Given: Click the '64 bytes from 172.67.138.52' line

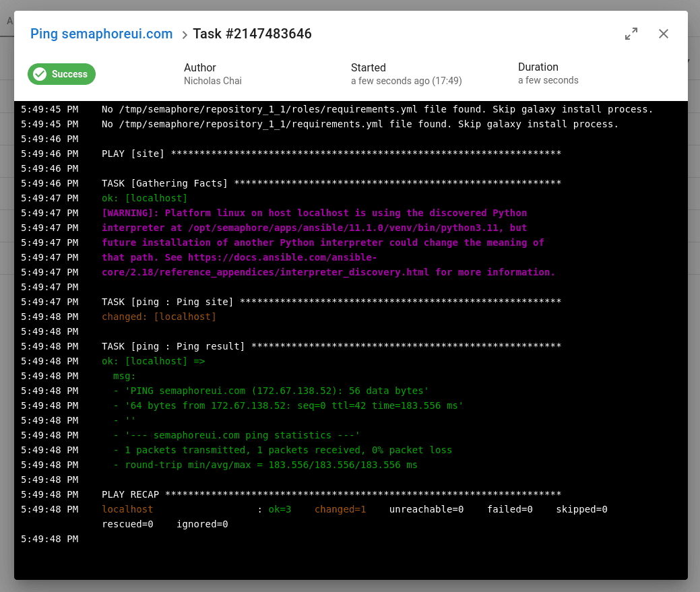Looking at the screenshot, I should pos(288,405).
